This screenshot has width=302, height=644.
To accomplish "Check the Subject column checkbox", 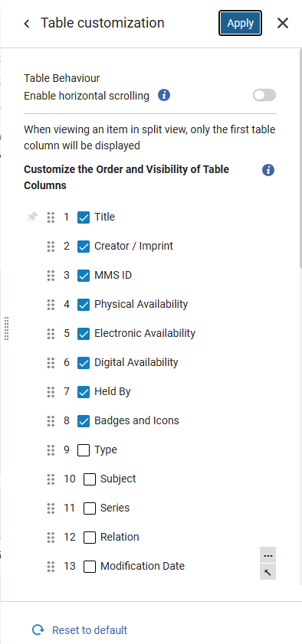I will (x=90, y=479).
